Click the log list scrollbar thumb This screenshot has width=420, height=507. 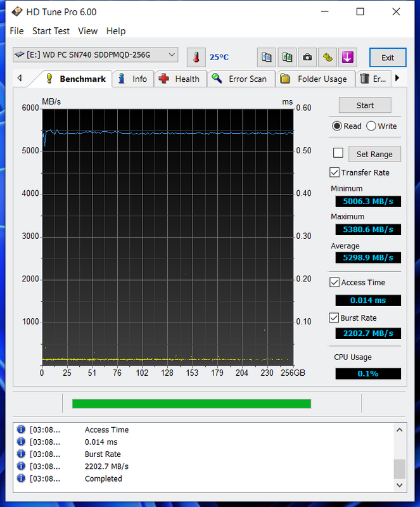[x=399, y=469]
